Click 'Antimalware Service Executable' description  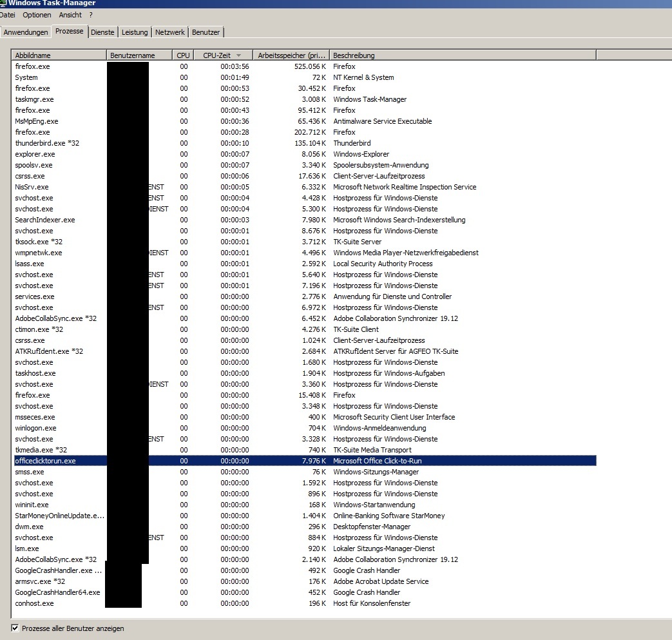pyautogui.click(x=383, y=121)
